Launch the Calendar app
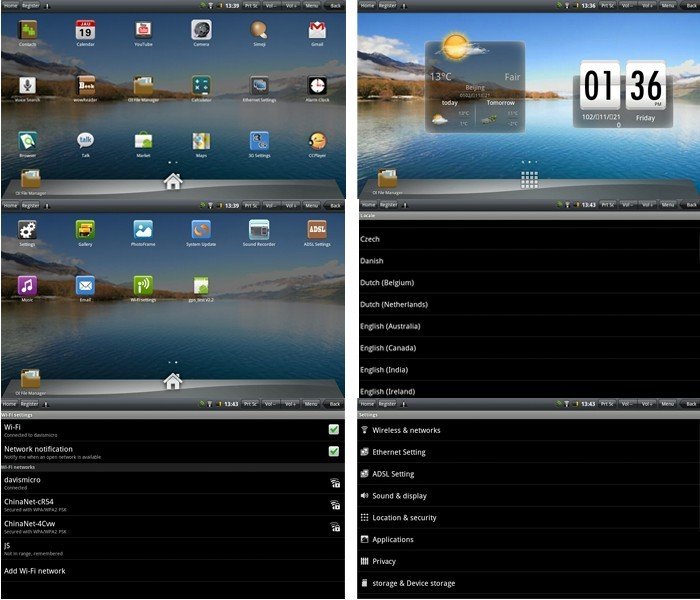Image resolution: width=700 pixels, height=600 pixels. tap(85, 31)
